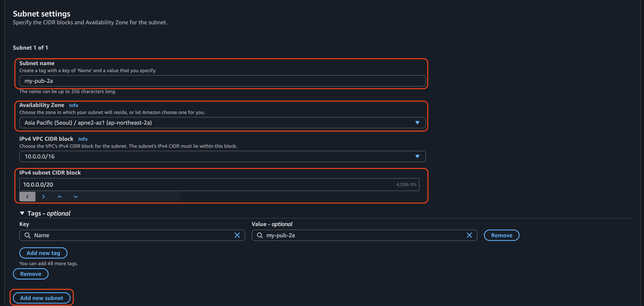Click the search icon in Key field
This screenshot has width=644, height=306.
click(28, 235)
